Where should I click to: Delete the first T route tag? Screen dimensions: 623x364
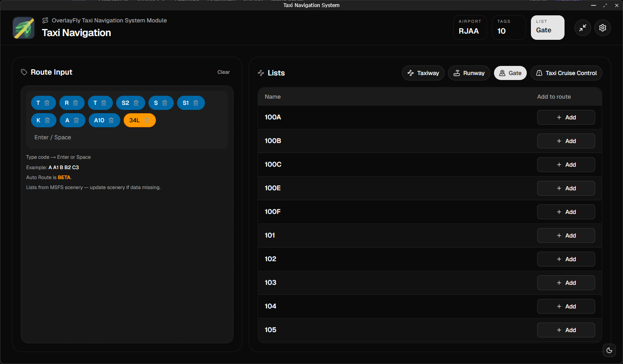click(47, 103)
